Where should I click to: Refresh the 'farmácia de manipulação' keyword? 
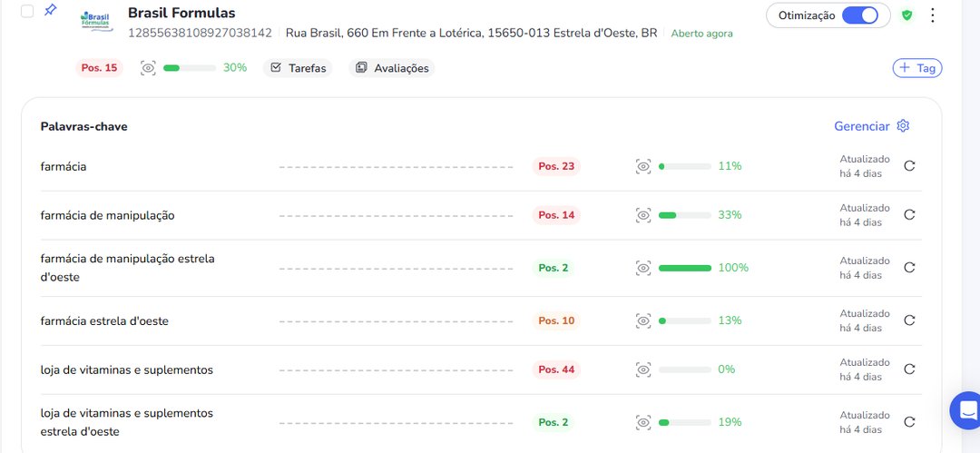[909, 215]
